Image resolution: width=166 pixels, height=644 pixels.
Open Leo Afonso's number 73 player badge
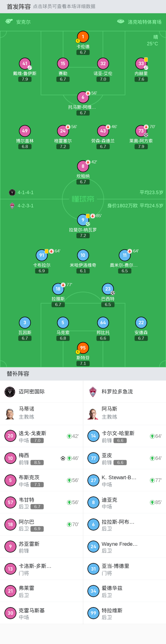141,131
